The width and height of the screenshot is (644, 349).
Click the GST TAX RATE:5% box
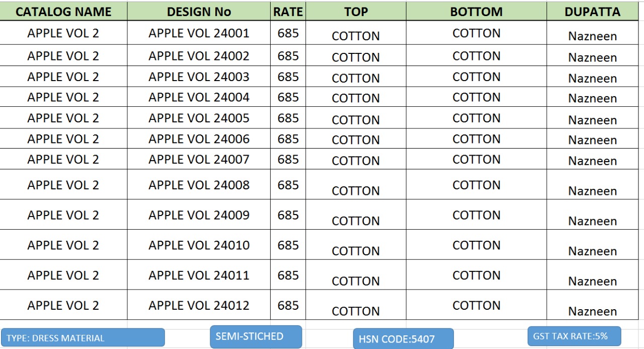click(x=574, y=336)
